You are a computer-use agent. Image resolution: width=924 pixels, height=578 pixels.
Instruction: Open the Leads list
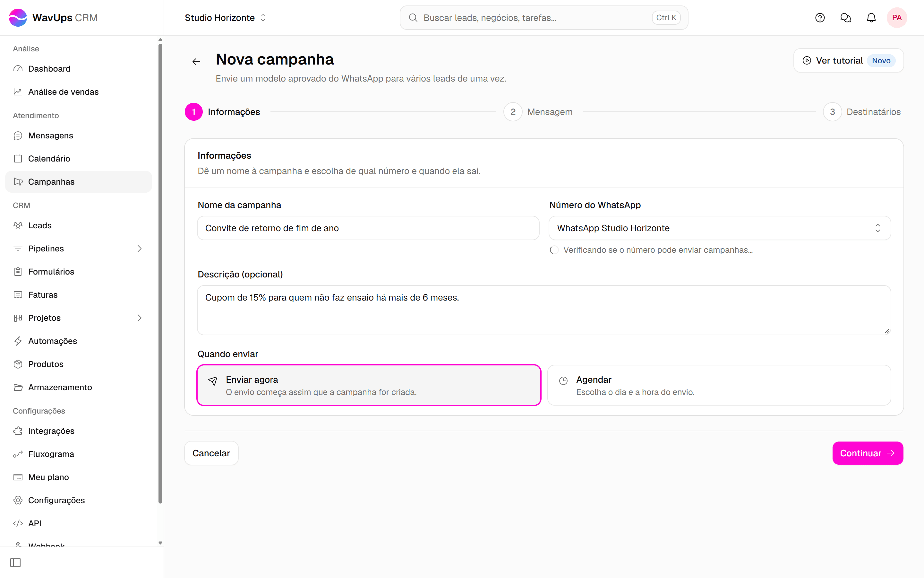coord(79,225)
